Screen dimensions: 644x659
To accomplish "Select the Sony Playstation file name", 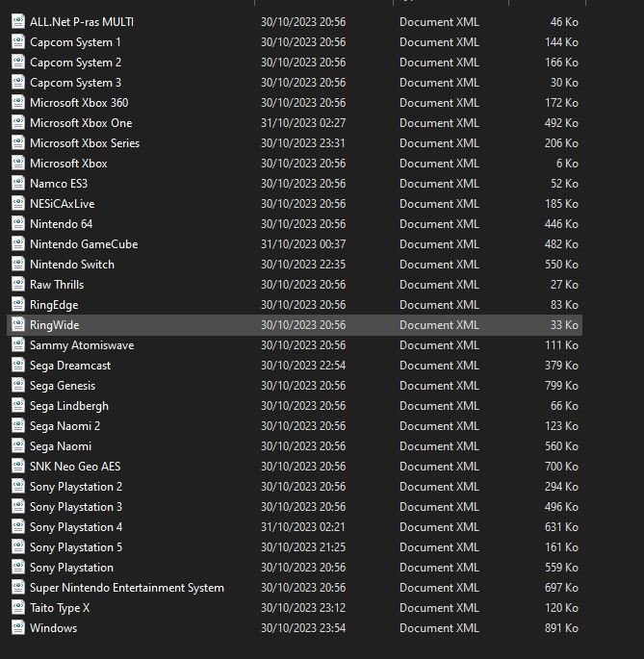I will tap(71, 568).
